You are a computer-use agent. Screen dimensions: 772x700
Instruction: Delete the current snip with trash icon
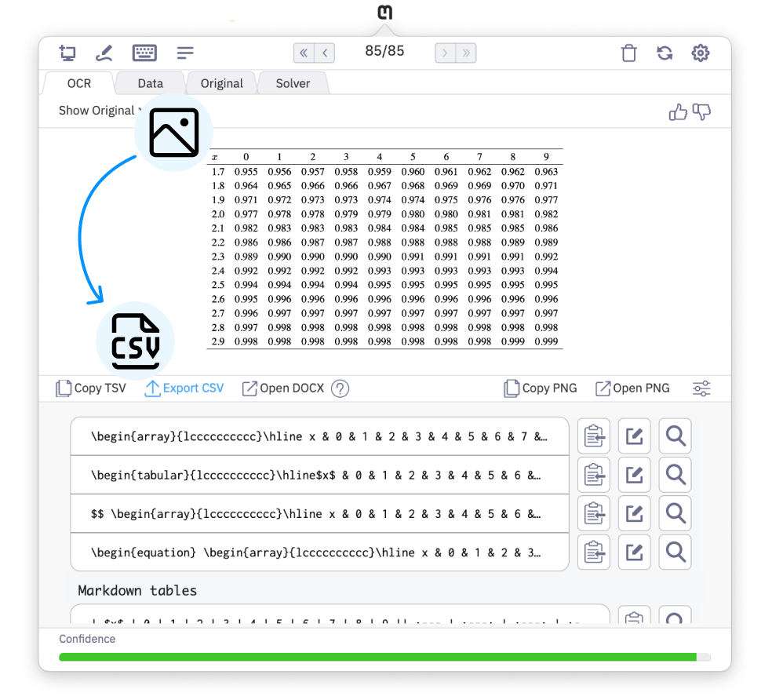pos(628,53)
